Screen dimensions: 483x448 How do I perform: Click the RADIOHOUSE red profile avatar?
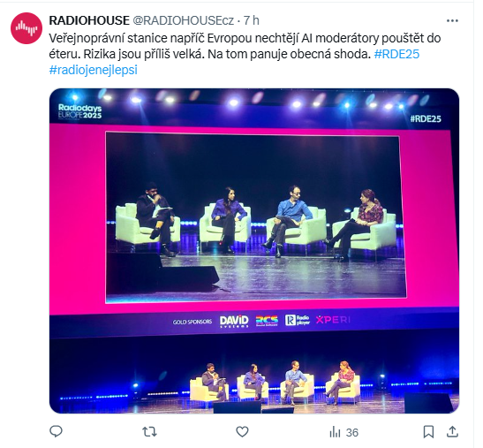pos(26,28)
